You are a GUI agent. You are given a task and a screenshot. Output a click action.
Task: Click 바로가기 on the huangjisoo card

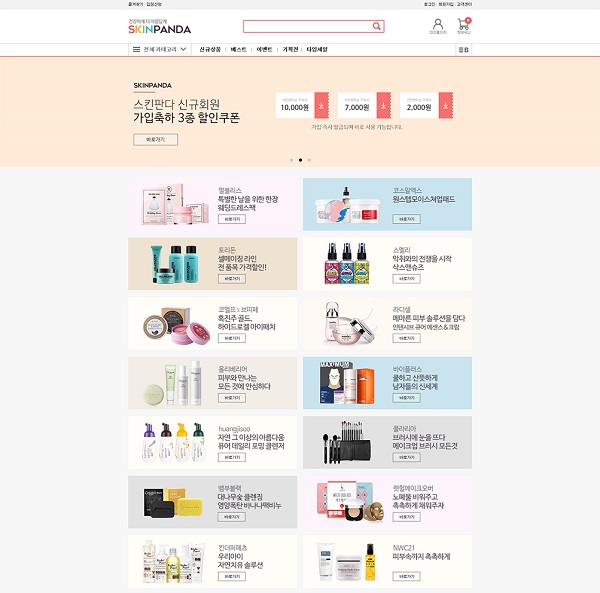pos(232,457)
